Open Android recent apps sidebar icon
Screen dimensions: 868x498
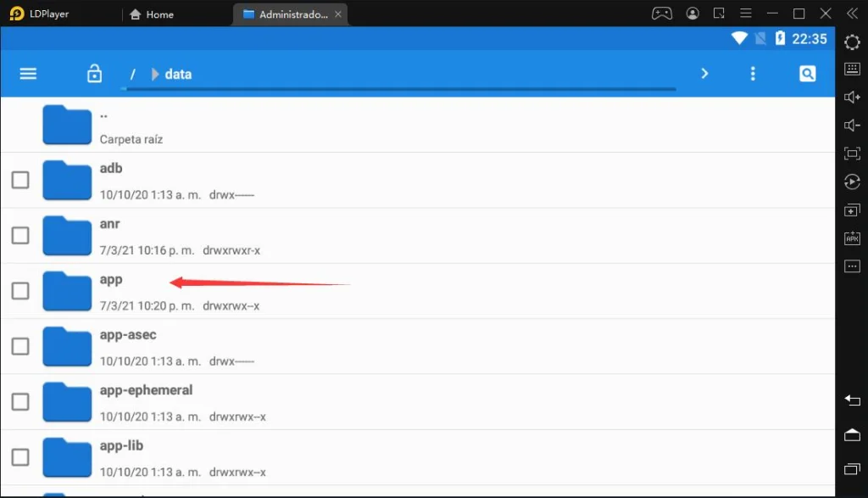[852, 469]
